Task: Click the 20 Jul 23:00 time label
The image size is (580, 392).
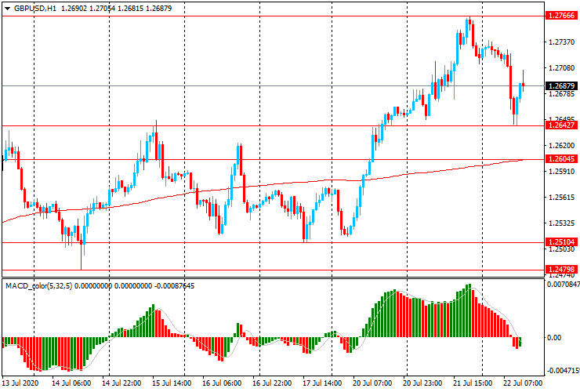Action: tap(422, 383)
